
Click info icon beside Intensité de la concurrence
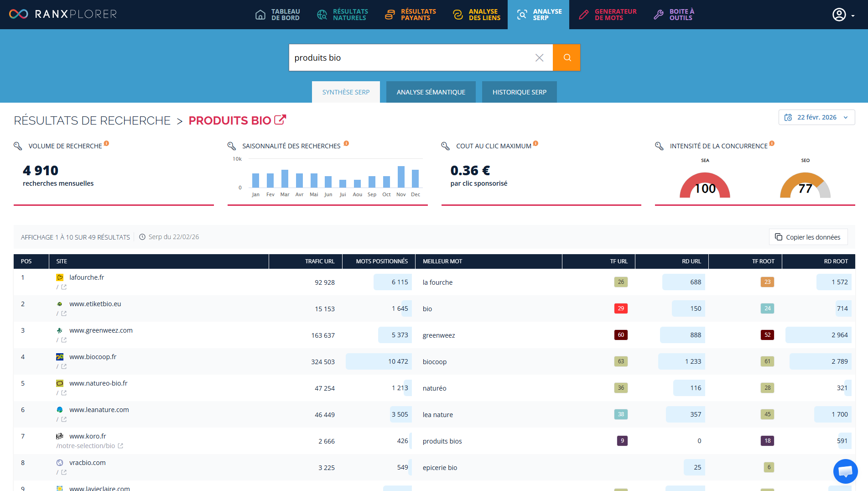[772, 143]
